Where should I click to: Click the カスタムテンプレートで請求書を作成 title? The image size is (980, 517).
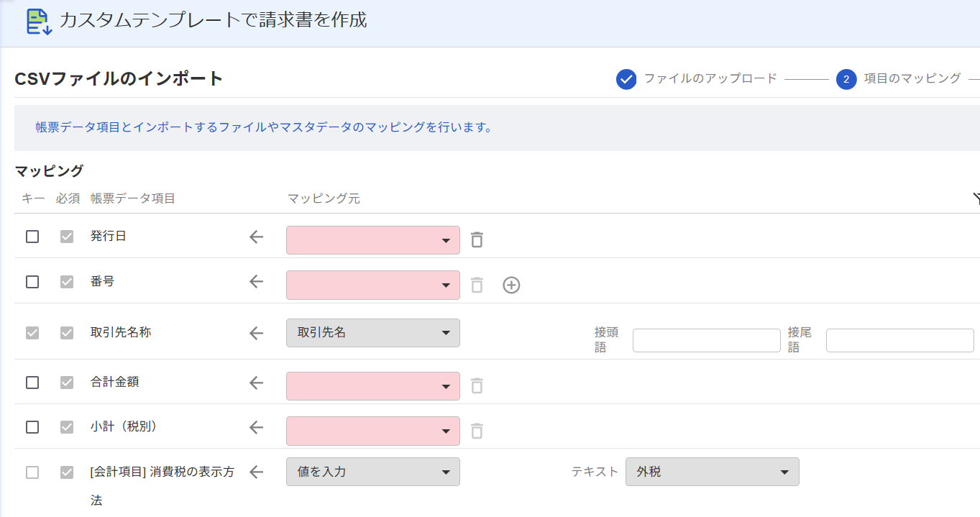click(x=213, y=20)
